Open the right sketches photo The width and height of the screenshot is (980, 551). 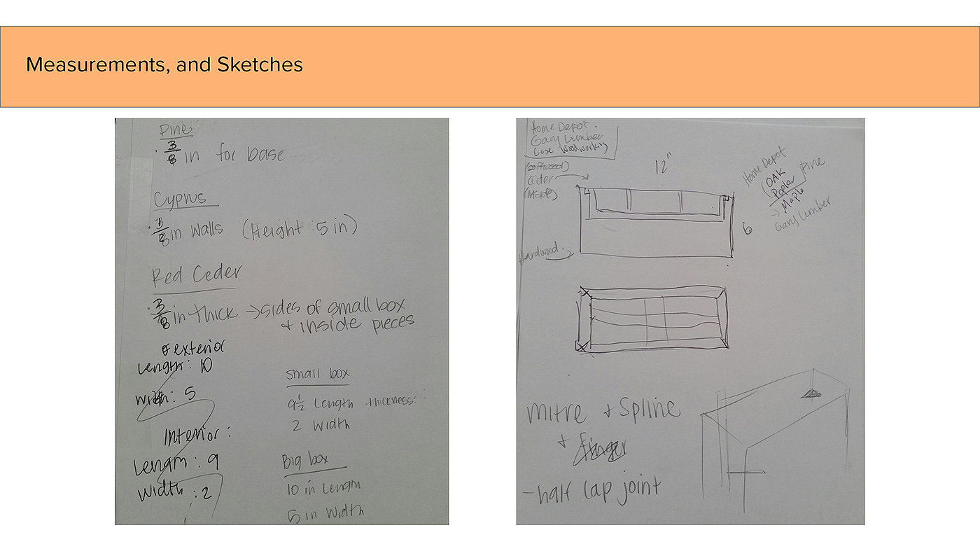click(x=690, y=321)
